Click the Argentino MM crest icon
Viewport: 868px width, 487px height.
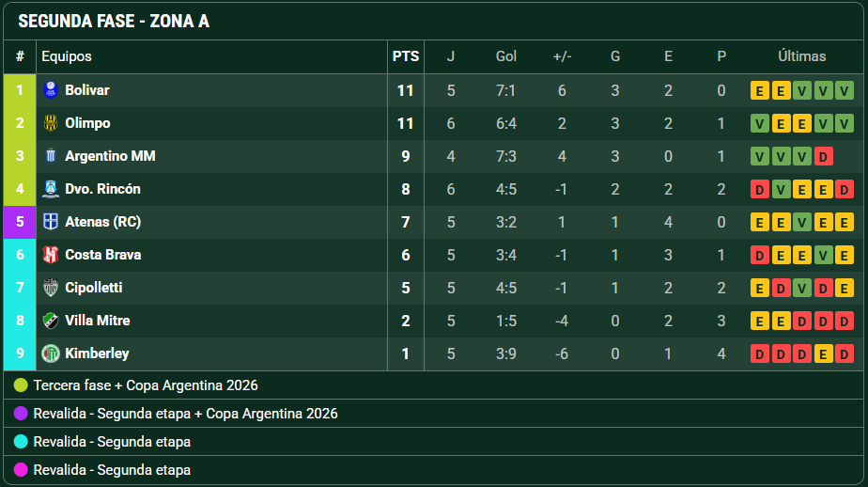51,156
